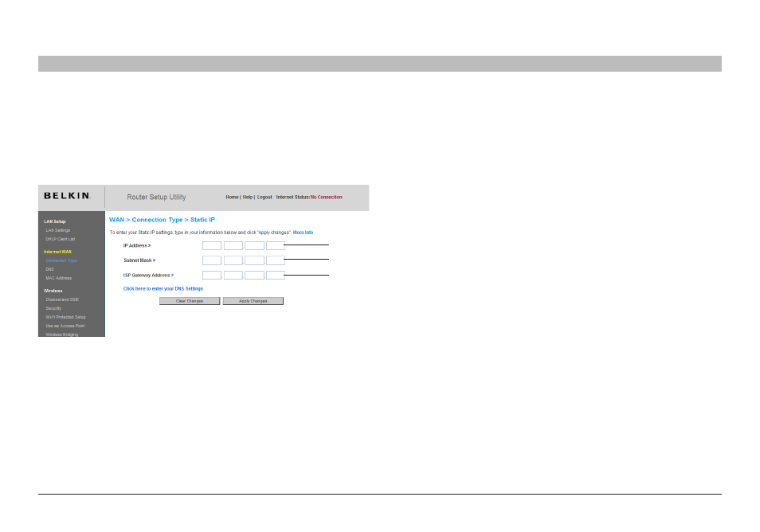This screenshot has height=532, width=760.
Task: Go to the Home page link
Action: tap(232, 198)
